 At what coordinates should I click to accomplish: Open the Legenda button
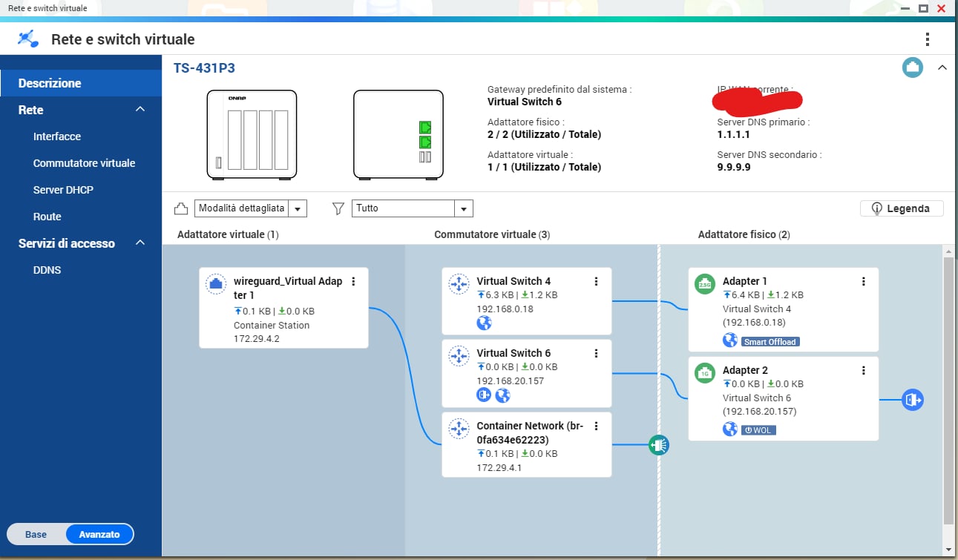[902, 208]
